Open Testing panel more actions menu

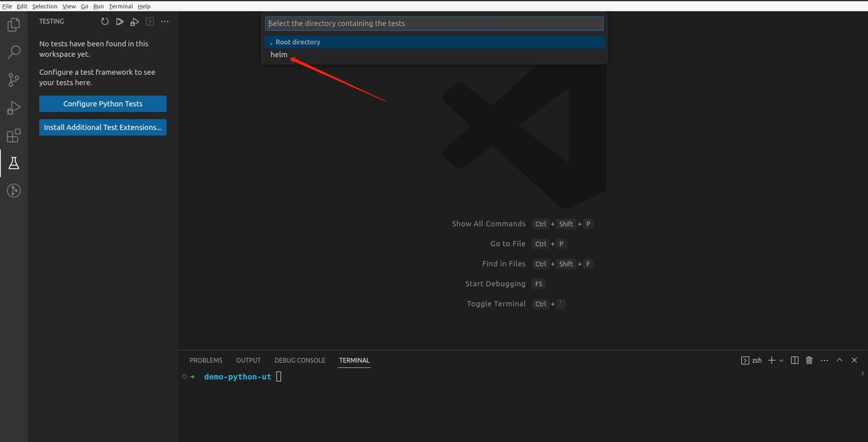tap(165, 22)
